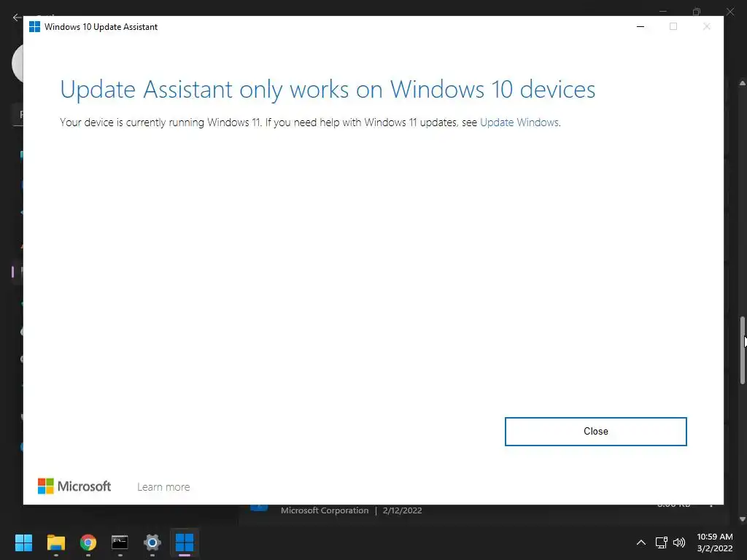Show hidden system tray icons

641,542
